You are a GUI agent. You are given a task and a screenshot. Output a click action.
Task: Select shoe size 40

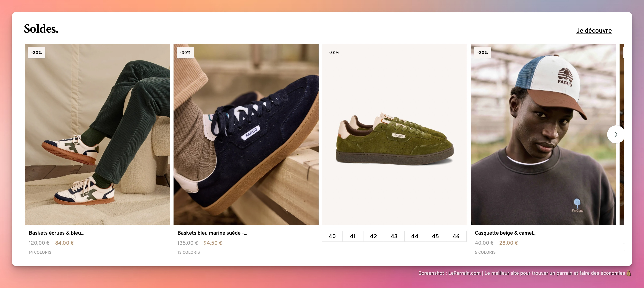(x=332, y=236)
